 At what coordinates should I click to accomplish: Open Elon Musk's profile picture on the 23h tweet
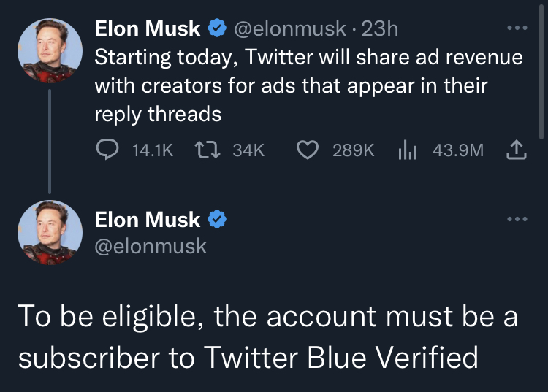pyautogui.click(x=50, y=50)
